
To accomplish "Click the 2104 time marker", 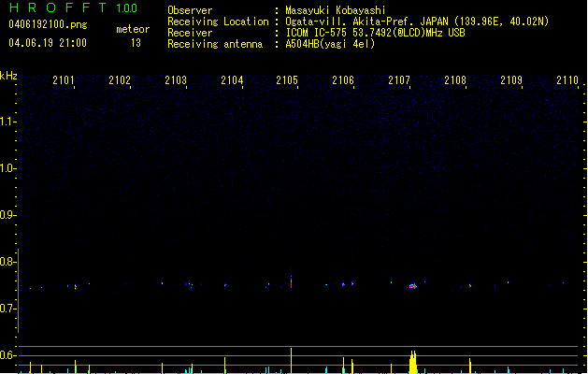I will 232,79.
